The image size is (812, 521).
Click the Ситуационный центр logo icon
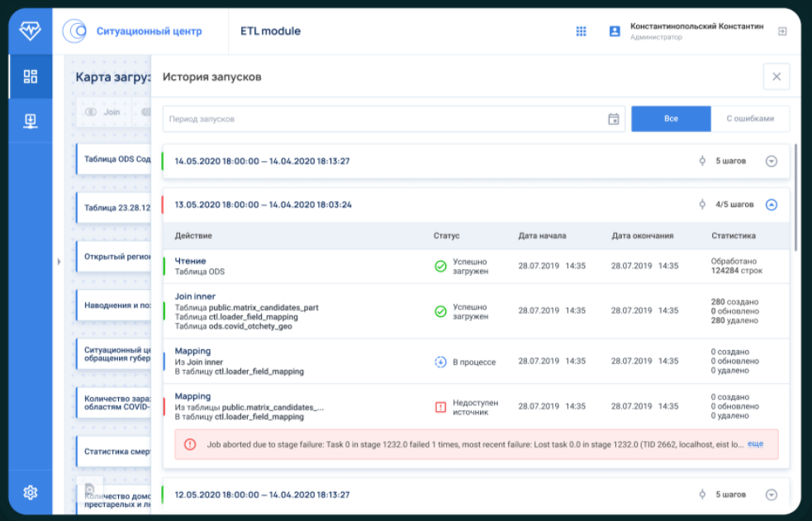click(x=78, y=30)
